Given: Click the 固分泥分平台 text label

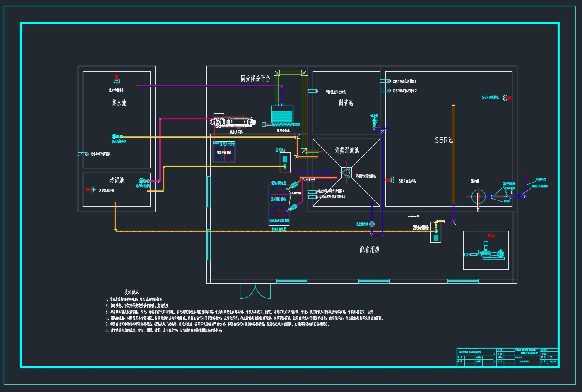Looking at the screenshot, I should click(255, 78).
